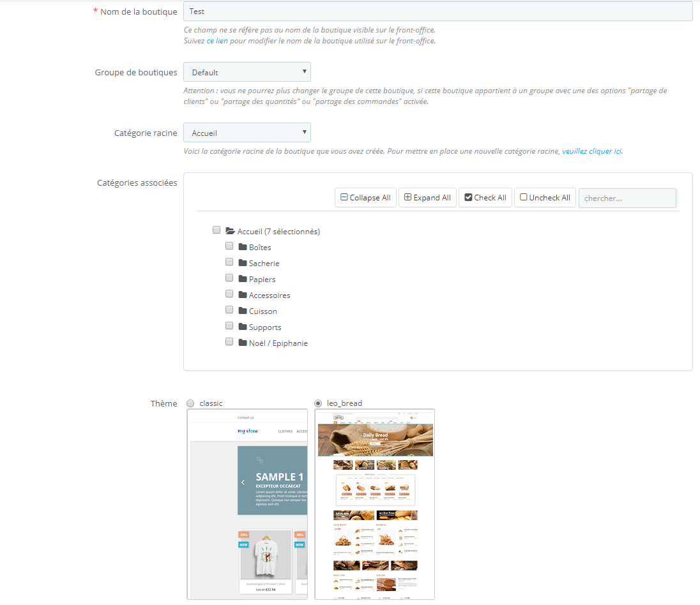Check the Sacherie category checkbox

click(x=229, y=262)
